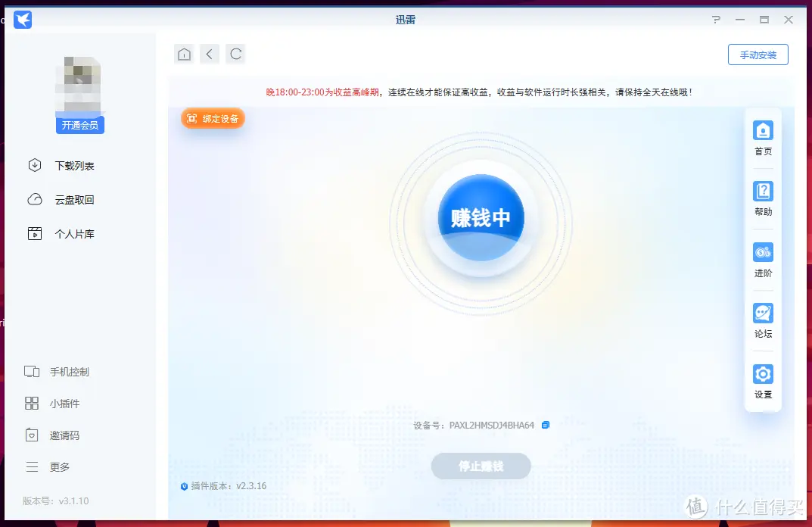Open 设置 settings gear in right panel
The height and width of the screenshot is (527, 812).
(763, 381)
